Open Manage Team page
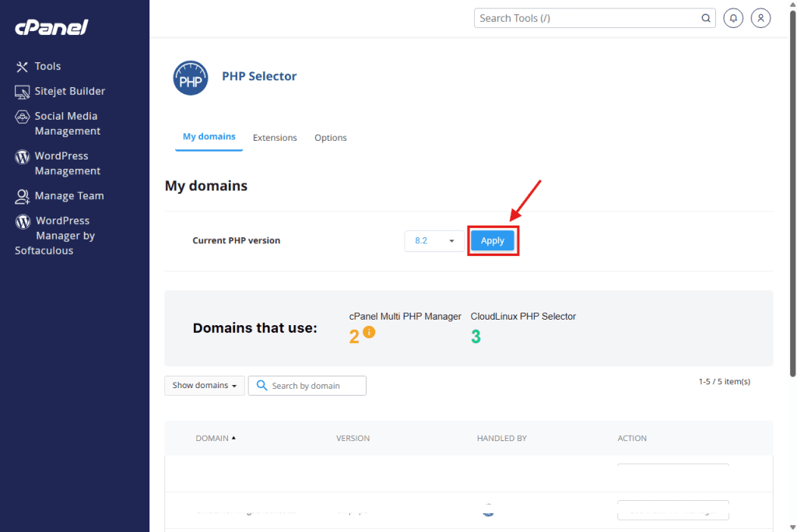The height and width of the screenshot is (532, 797). pos(68,196)
